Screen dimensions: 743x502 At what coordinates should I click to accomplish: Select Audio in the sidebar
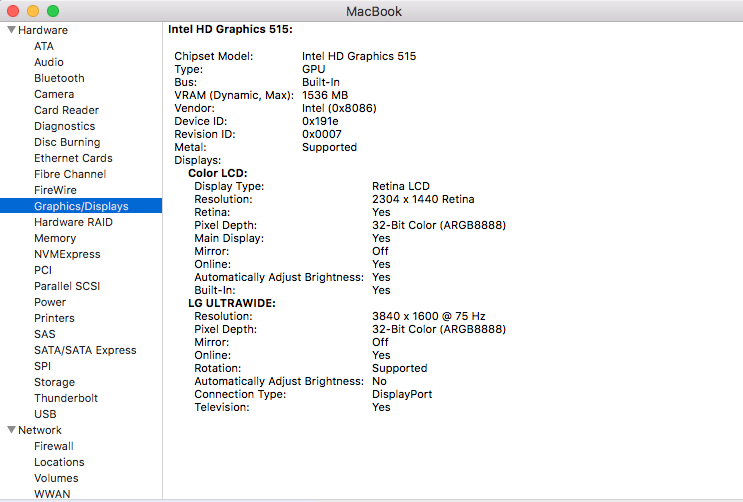[x=49, y=62]
